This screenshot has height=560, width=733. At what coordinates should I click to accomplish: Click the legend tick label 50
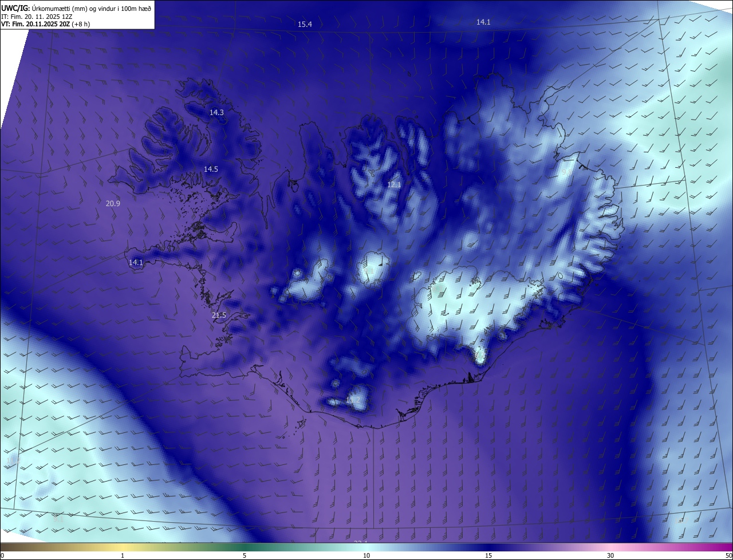(x=728, y=555)
